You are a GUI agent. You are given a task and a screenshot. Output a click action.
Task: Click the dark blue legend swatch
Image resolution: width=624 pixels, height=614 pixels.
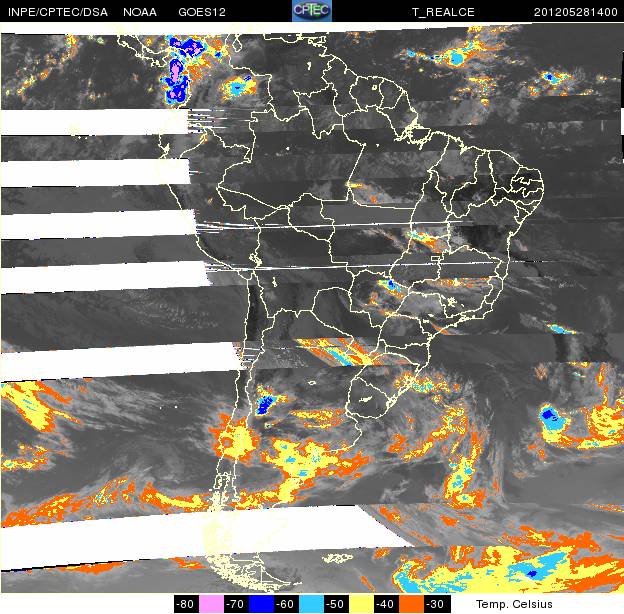click(261, 604)
